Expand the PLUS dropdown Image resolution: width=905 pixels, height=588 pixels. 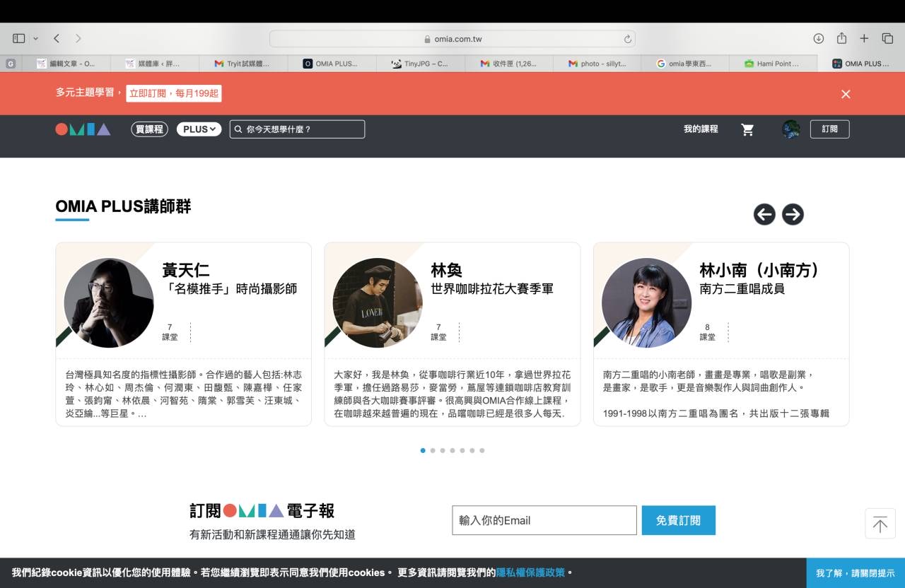(199, 129)
